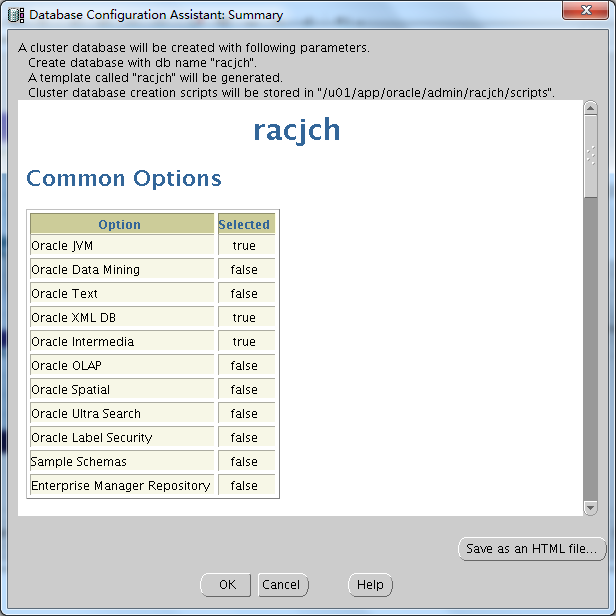Select the Sample Schemas option cell
Image resolution: width=616 pixels, height=616 pixels.
[x=122, y=462]
